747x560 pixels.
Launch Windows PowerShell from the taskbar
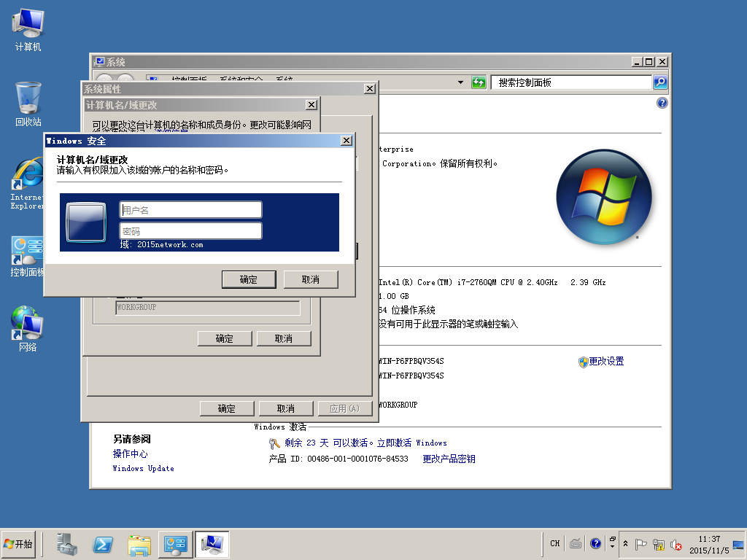103,545
